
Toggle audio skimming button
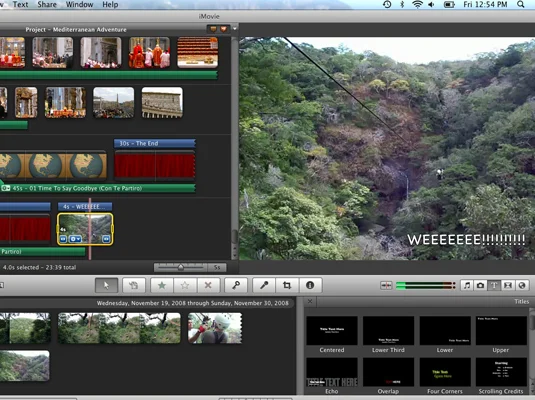pos(386,285)
